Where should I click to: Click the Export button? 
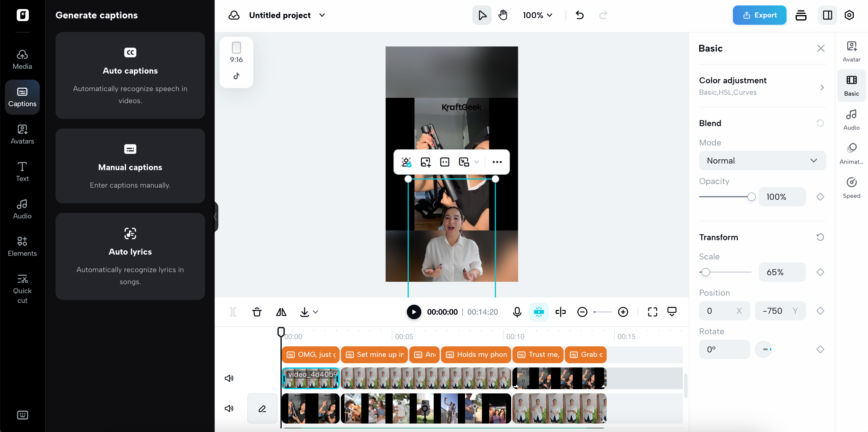click(x=759, y=15)
